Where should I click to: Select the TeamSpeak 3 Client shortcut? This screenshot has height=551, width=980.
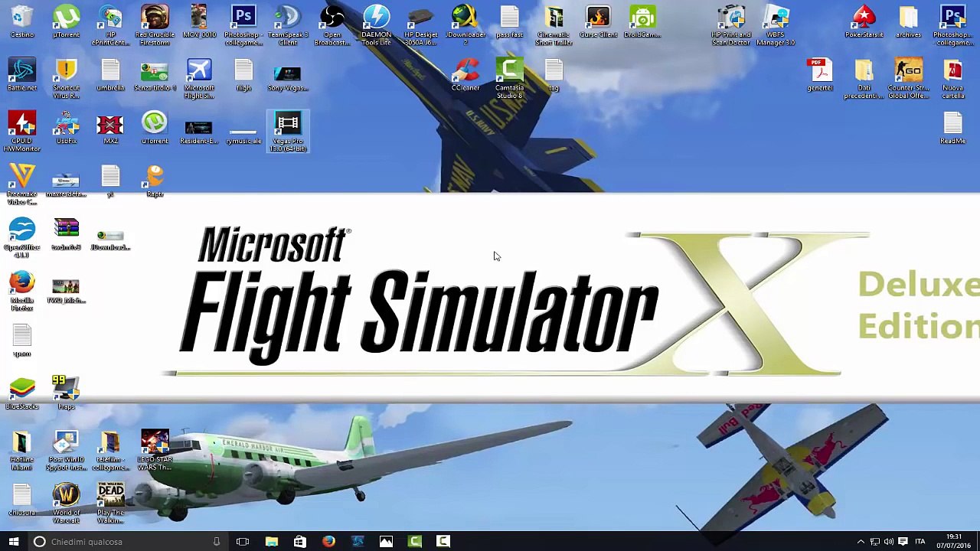tap(288, 25)
